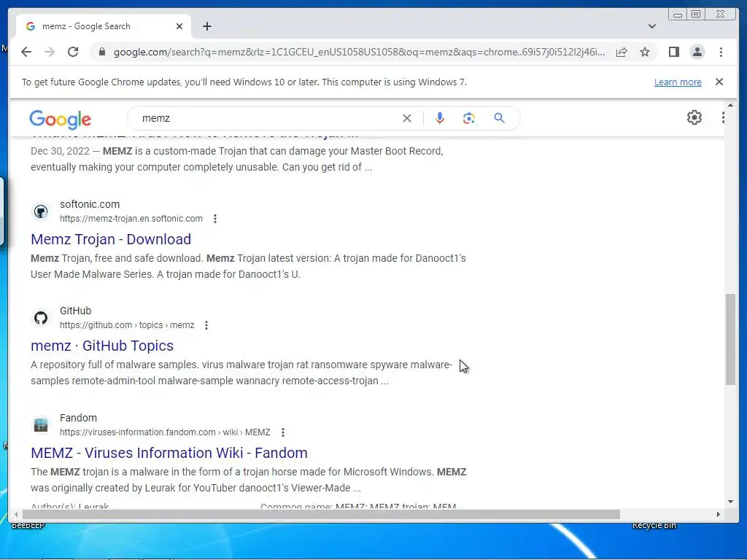747x560 pixels.
Task: Open MEMZ - Viruses Information Wiki result
Action: tap(169, 453)
